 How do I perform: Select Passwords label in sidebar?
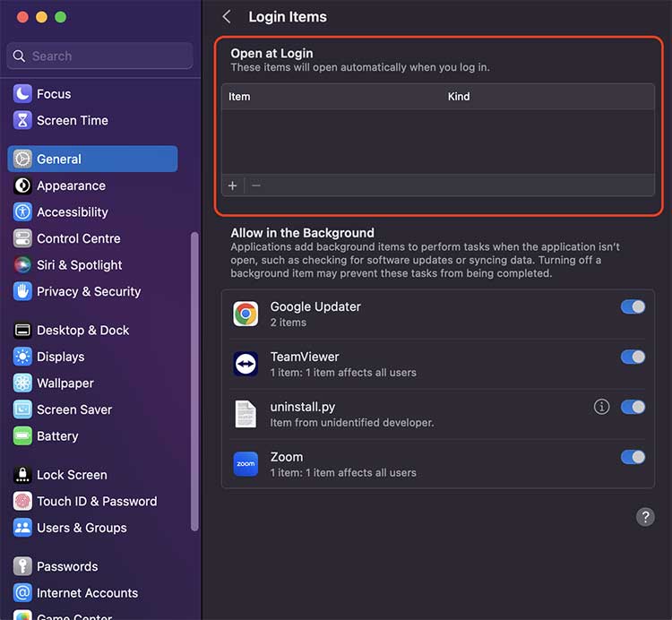67,566
